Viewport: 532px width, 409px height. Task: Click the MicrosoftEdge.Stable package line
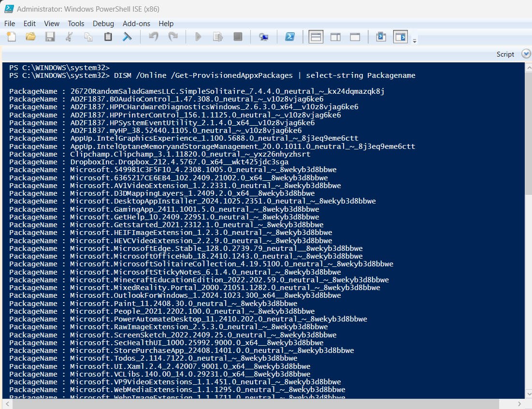186,248
